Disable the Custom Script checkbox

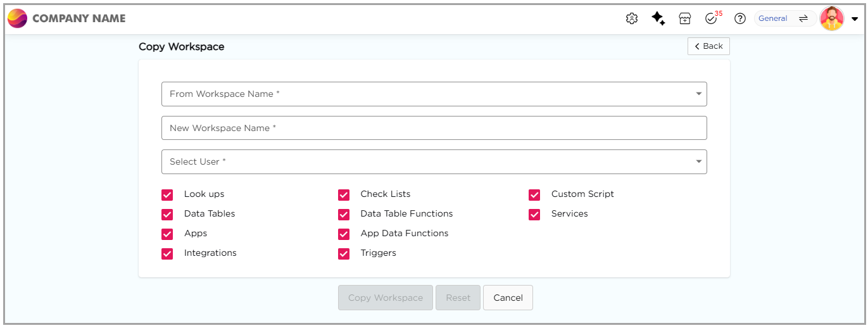(x=534, y=194)
